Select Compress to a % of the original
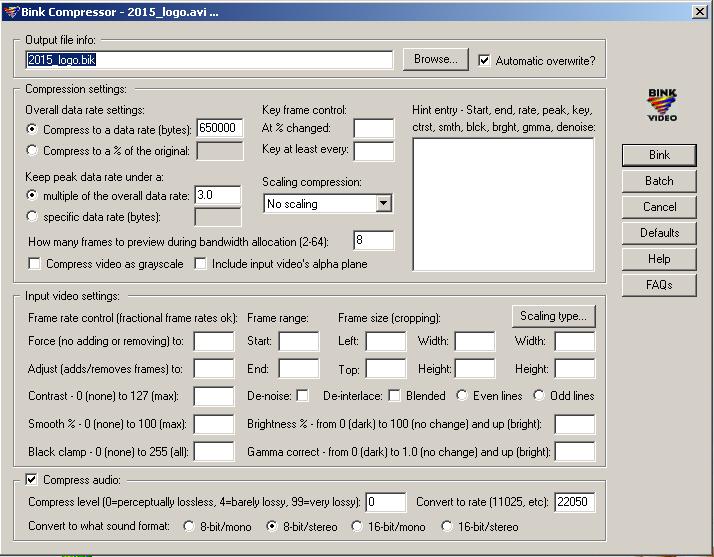Viewport: 714px width, 557px height. pos(31,150)
